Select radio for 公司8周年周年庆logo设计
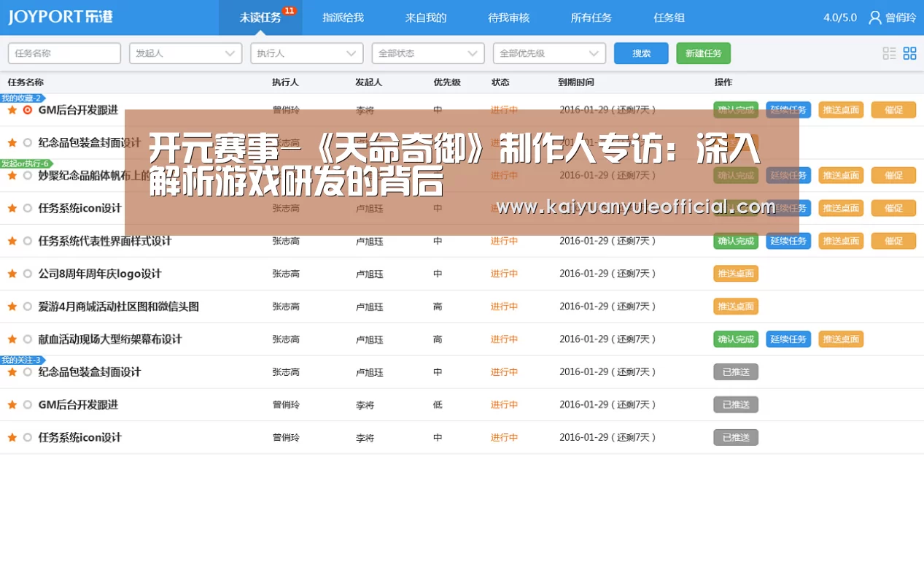Image resolution: width=924 pixels, height=578 pixels. click(x=28, y=274)
